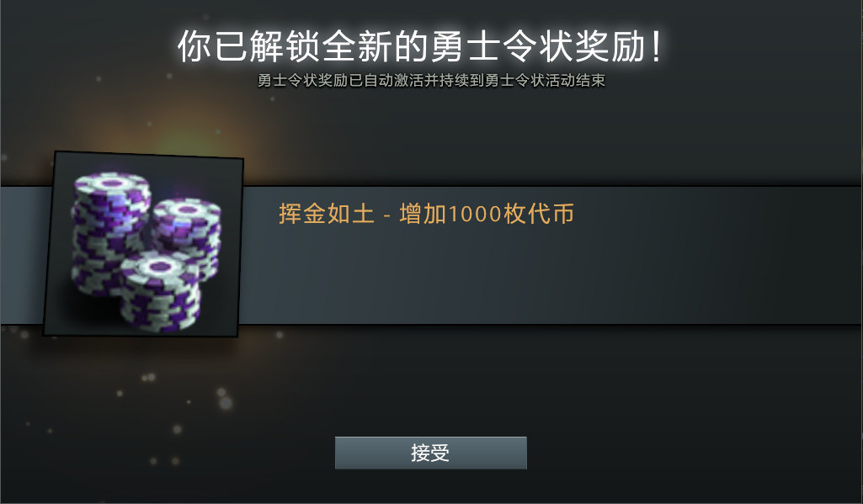Image resolution: width=863 pixels, height=504 pixels.
Task: Click the dash separator in the reward line
Action: pos(387,215)
